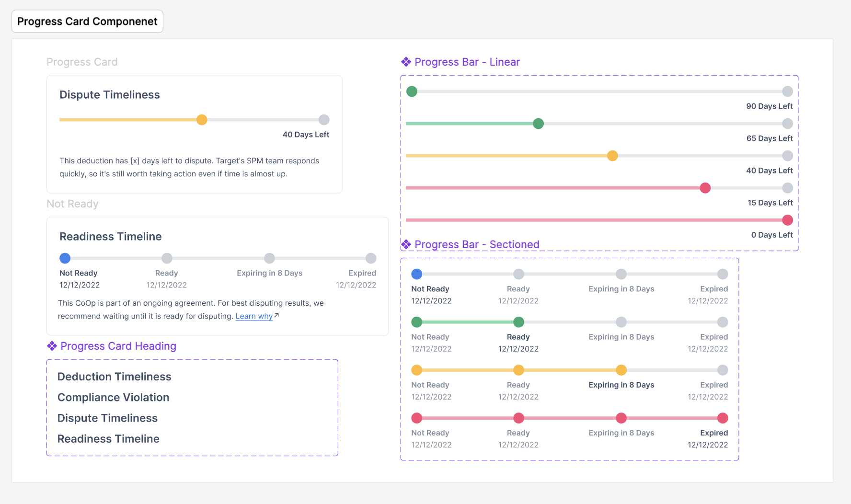Click the Expiring in 8 Days marker in Readiness Timeline card
This screenshot has width=851, height=504.
(x=269, y=258)
